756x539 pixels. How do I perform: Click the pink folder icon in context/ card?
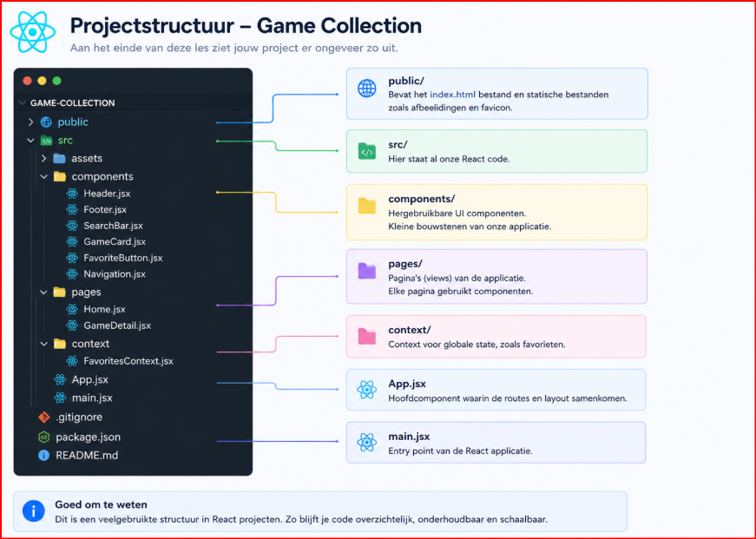(x=367, y=337)
